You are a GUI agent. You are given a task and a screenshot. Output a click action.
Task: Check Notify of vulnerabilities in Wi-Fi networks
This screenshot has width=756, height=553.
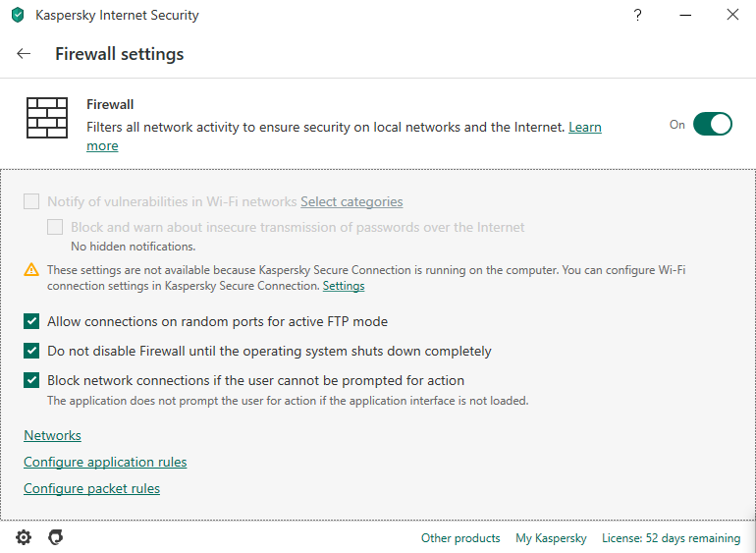pos(31,201)
